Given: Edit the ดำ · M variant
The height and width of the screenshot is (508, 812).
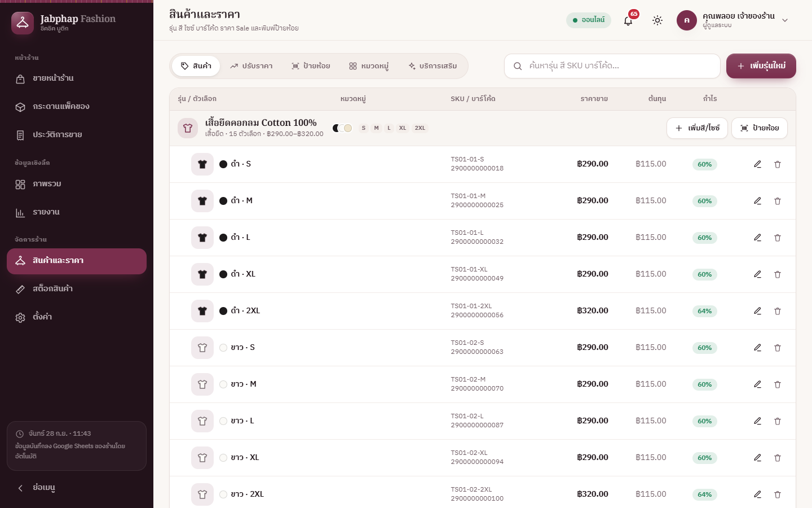Looking at the screenshot, I should (757, 201).
